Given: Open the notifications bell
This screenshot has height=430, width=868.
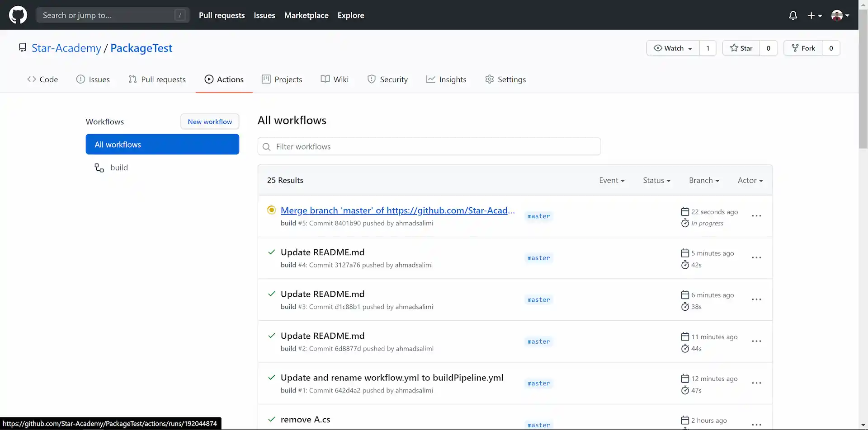Looking at the screenshot, I should tap(793, 15).
